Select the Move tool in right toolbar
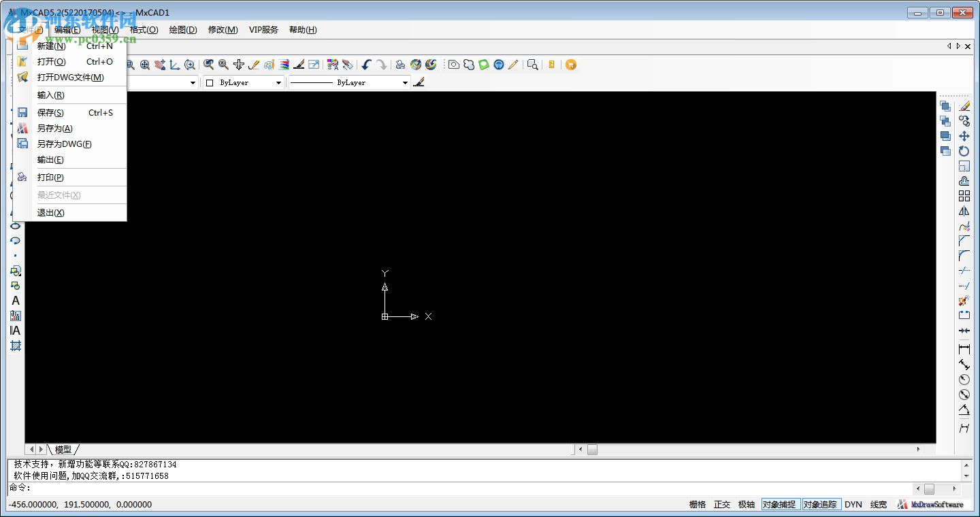This screenshot has height=517, width=980. pyautogui.click(x=964, y=136)
